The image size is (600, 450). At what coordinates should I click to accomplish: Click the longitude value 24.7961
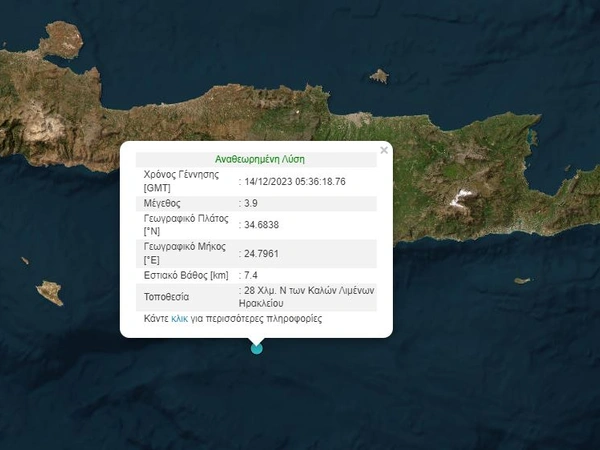click(262, 252)
